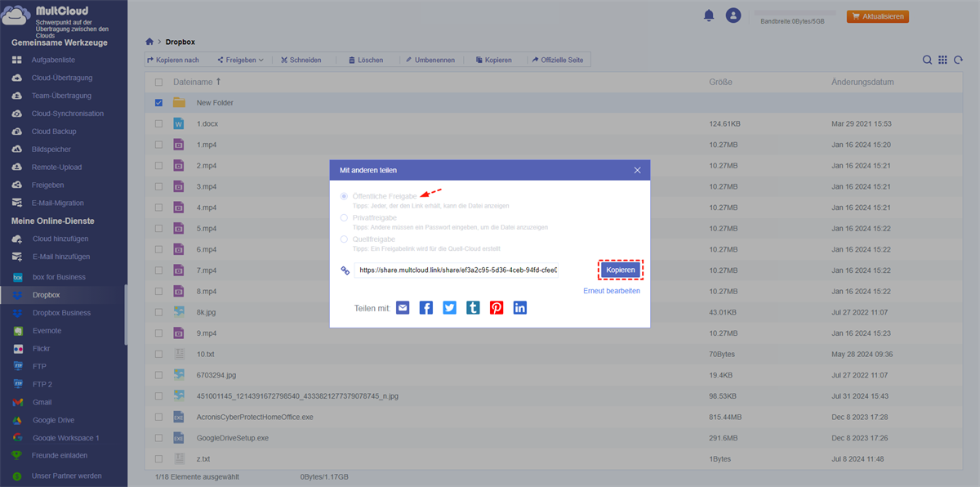Screen dimensions: 980x487
Task: Select Dropbox Business in sidebar
Action: [63, 313]
